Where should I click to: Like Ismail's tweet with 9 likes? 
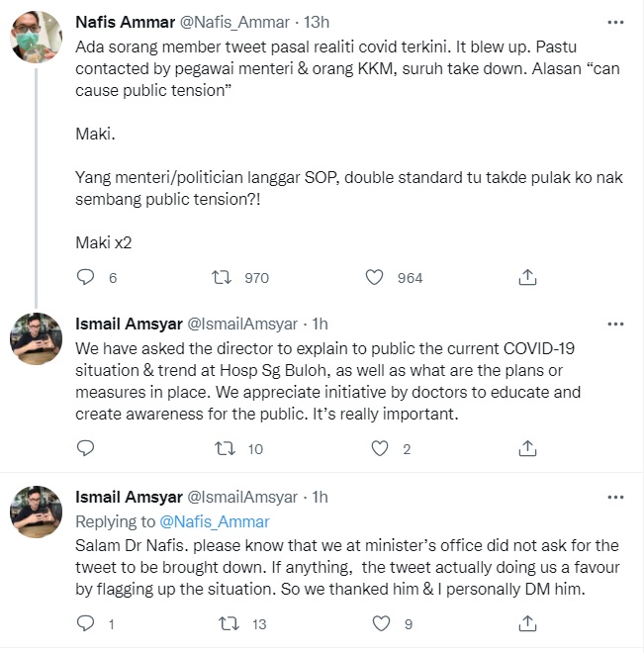click(379, 623)
